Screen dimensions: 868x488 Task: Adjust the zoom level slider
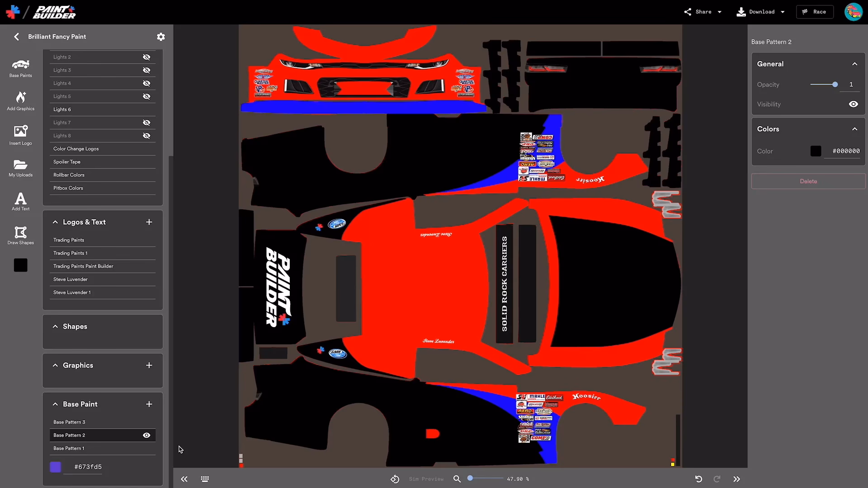pos(486,478)
